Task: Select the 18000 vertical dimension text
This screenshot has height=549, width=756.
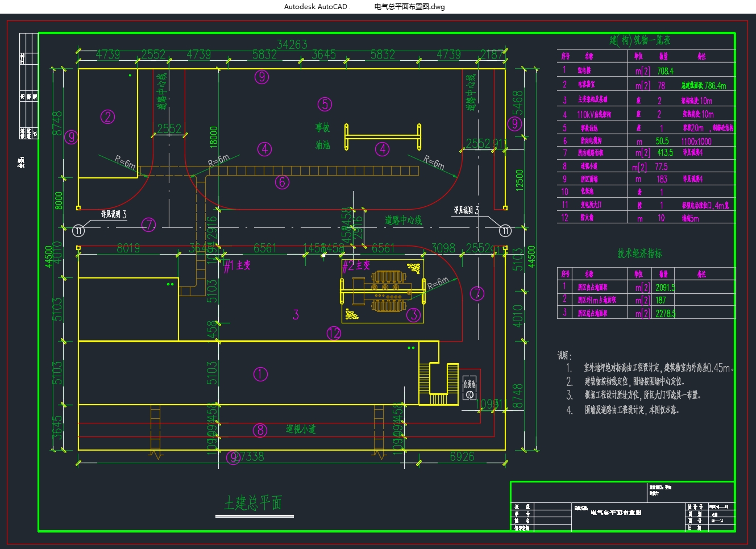Action: (x=214, y=136)
